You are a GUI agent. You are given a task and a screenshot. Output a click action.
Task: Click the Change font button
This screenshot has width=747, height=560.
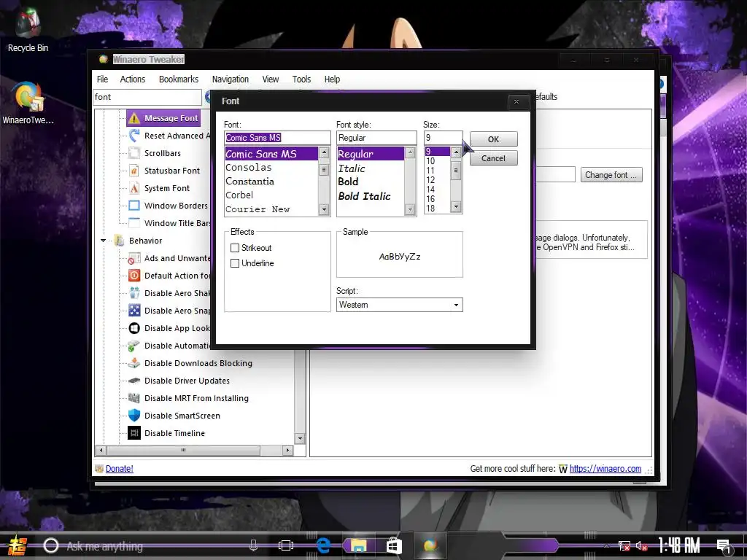click(611, 175)
